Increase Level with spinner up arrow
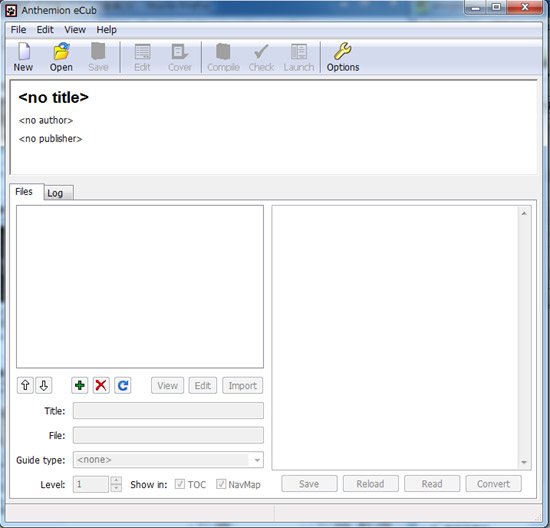This screenshot has width=550, height=528. coord(116,480)
